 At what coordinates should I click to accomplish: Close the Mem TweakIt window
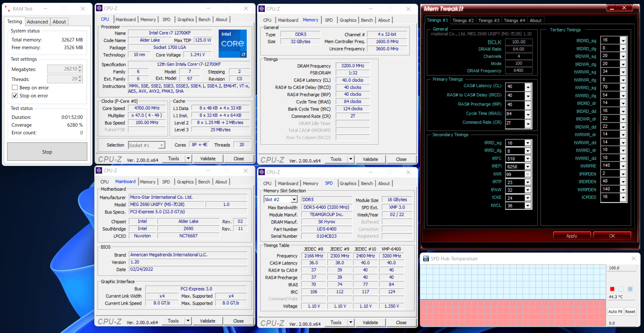click(624, 8)
